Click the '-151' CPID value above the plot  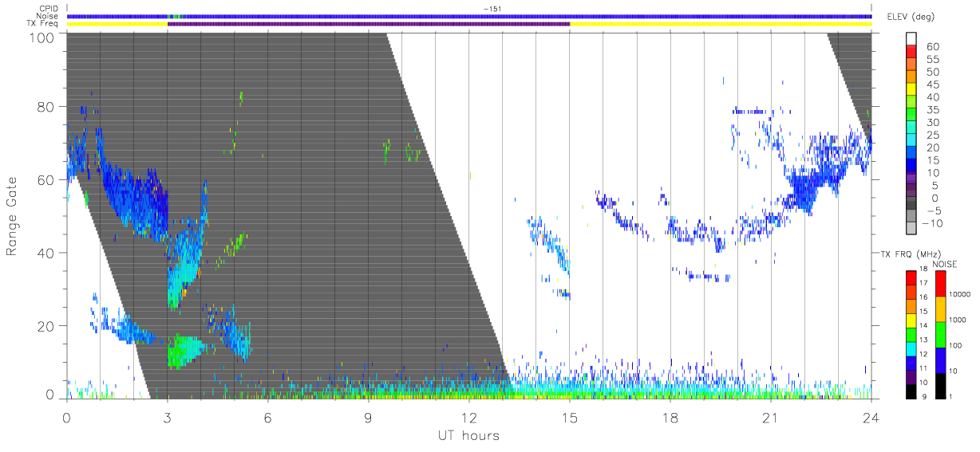click(x=492, y=9)
